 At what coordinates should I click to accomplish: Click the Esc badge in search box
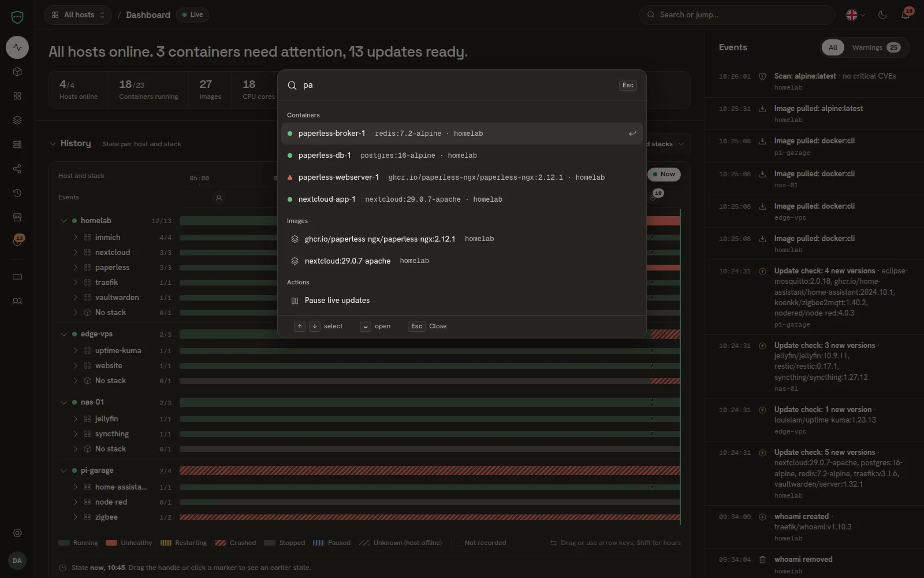click(628, 85)
